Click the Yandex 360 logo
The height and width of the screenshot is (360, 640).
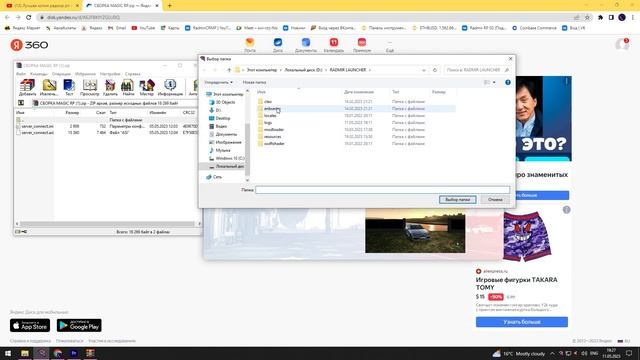[x=29, y=45]
